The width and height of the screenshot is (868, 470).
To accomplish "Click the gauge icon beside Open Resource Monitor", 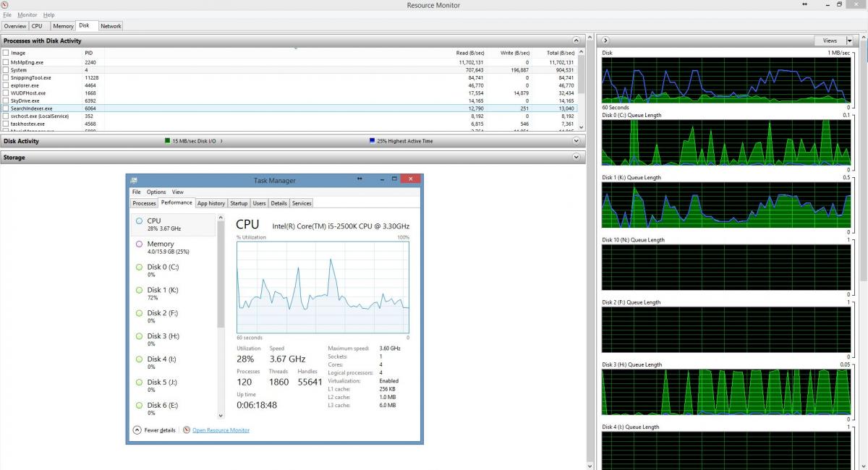I will pyautogui.click(x=187, y=430).
